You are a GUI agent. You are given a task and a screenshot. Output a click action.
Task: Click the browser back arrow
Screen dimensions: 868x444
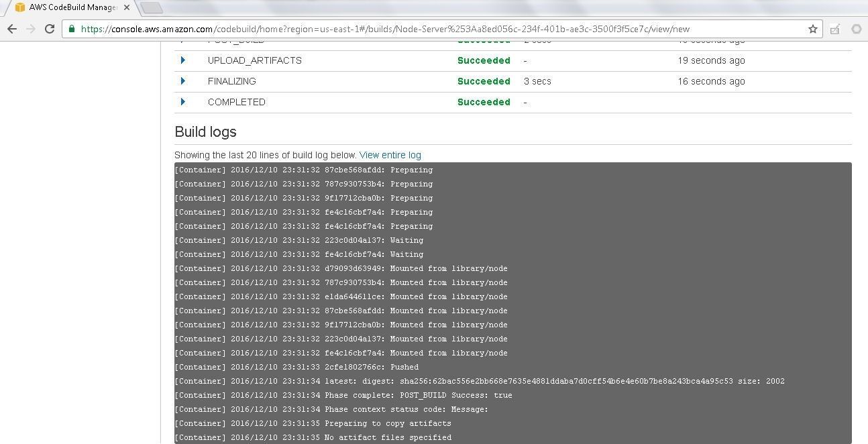(x=11, y=29)
